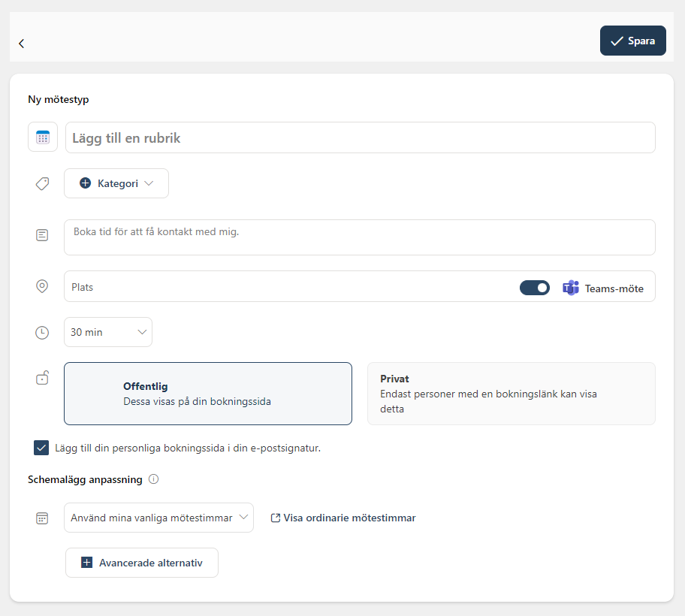Open the 30 min duration dropdown

(x=108, y=332)
